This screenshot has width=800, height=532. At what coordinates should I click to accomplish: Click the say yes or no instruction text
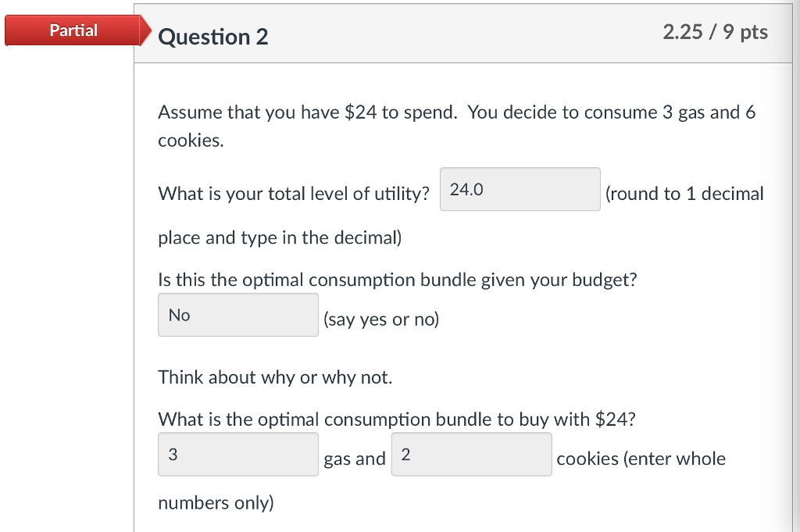(x=381, y=319)
